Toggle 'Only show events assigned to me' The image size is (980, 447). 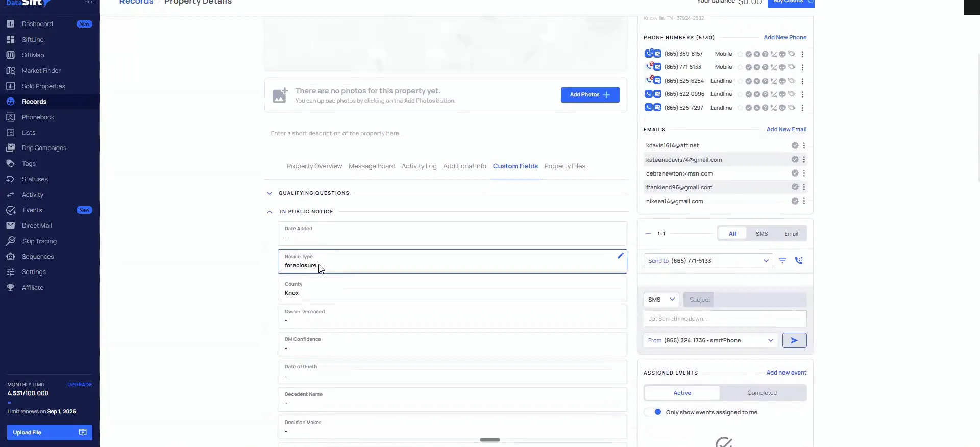(654, 412)
